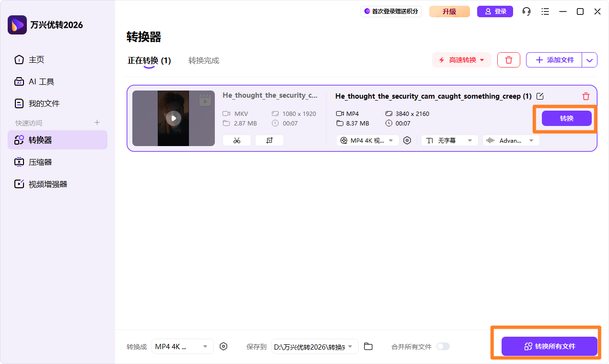Click source size 2.87 MB
Viewport: 609px width, 364px height.
(x=246, y=124)
